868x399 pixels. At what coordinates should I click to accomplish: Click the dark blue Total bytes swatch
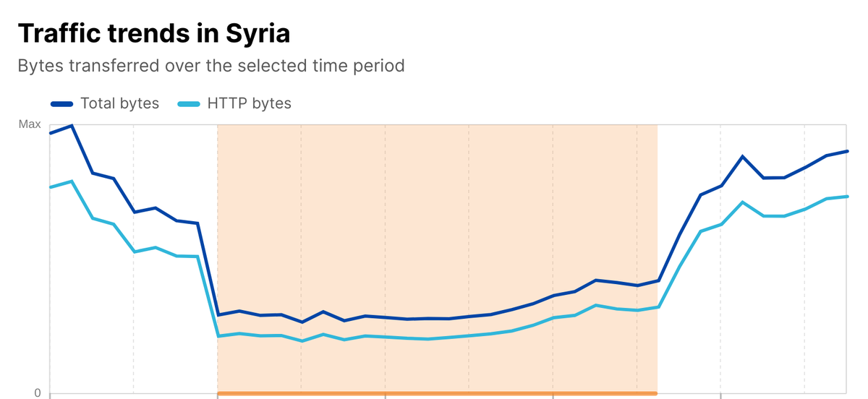click(62, 104)
